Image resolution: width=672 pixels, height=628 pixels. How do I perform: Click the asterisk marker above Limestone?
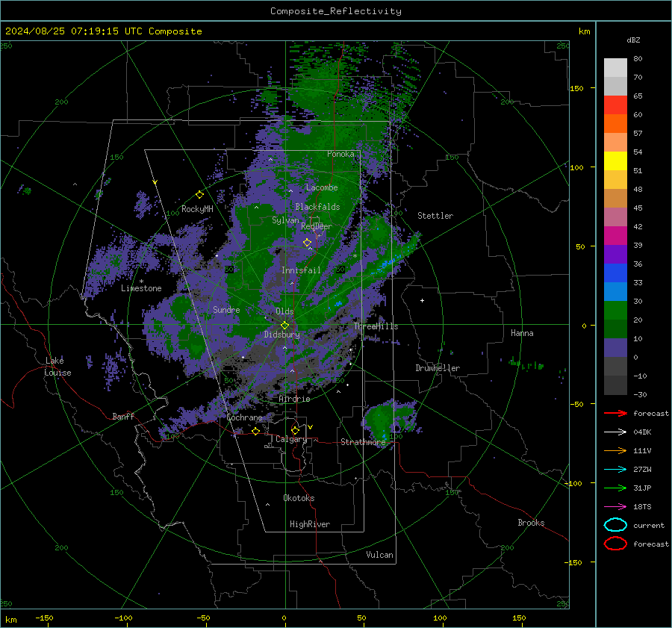click(141, 282)
